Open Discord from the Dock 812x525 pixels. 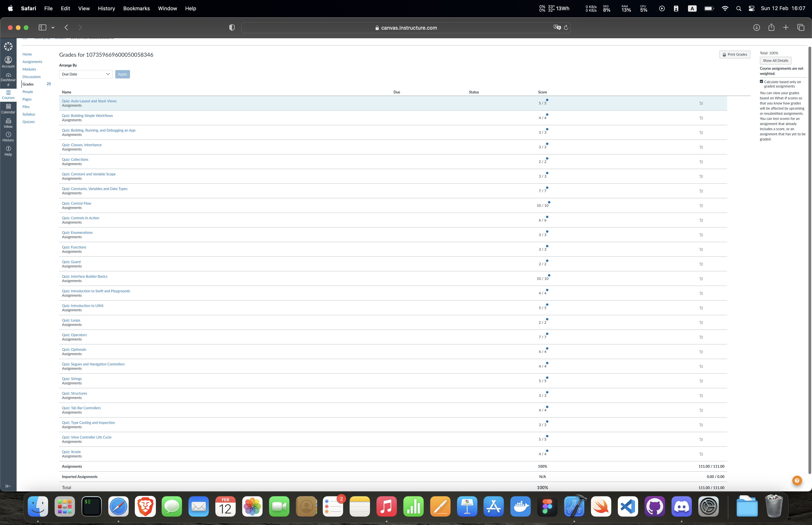(681, 507)
